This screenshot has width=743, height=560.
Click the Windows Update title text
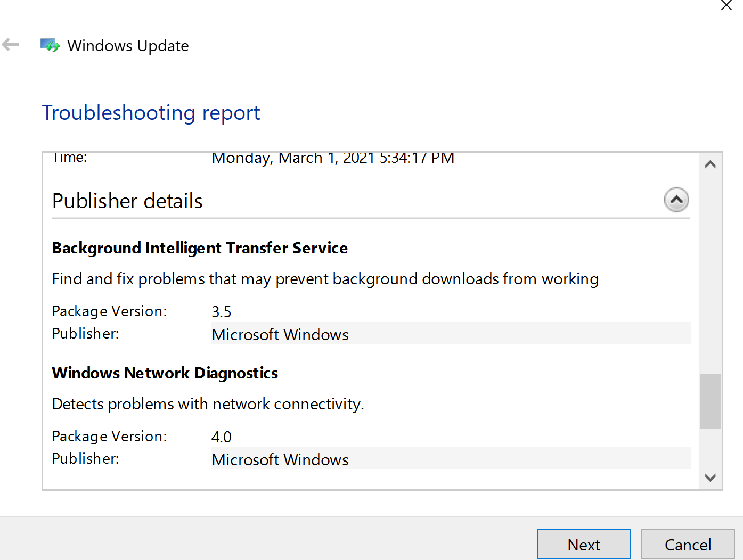coord(128,46)
